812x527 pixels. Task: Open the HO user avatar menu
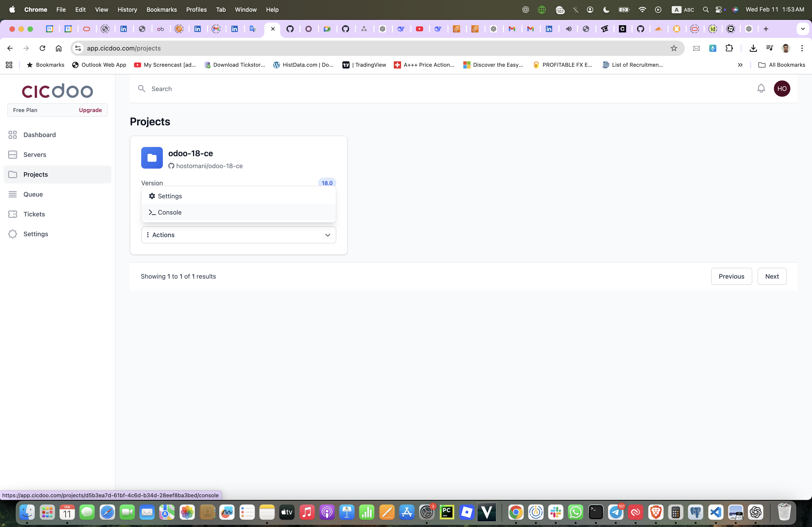pyautogui.click(x=782, y=89)
